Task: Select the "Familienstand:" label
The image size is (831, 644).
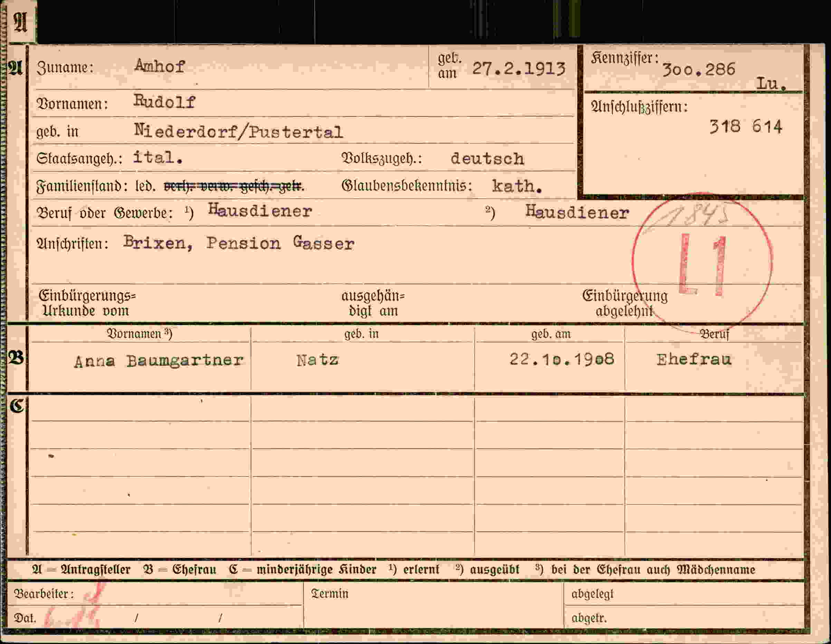Action: 82,186
